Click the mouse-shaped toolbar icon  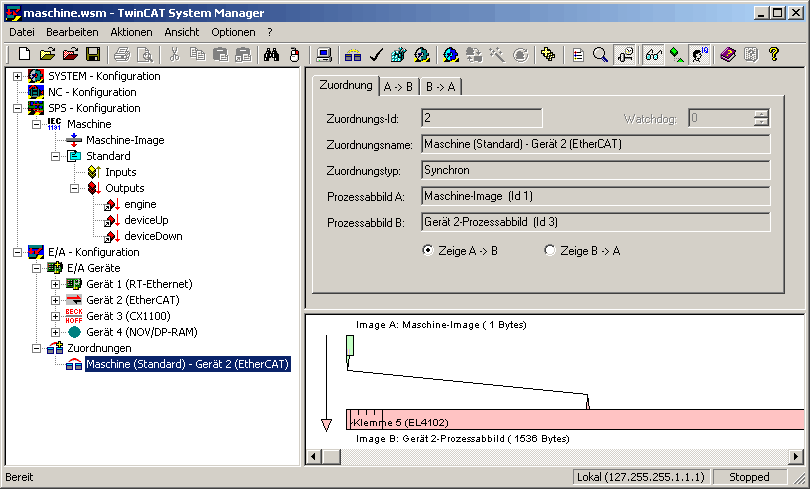tap(294, 54)
